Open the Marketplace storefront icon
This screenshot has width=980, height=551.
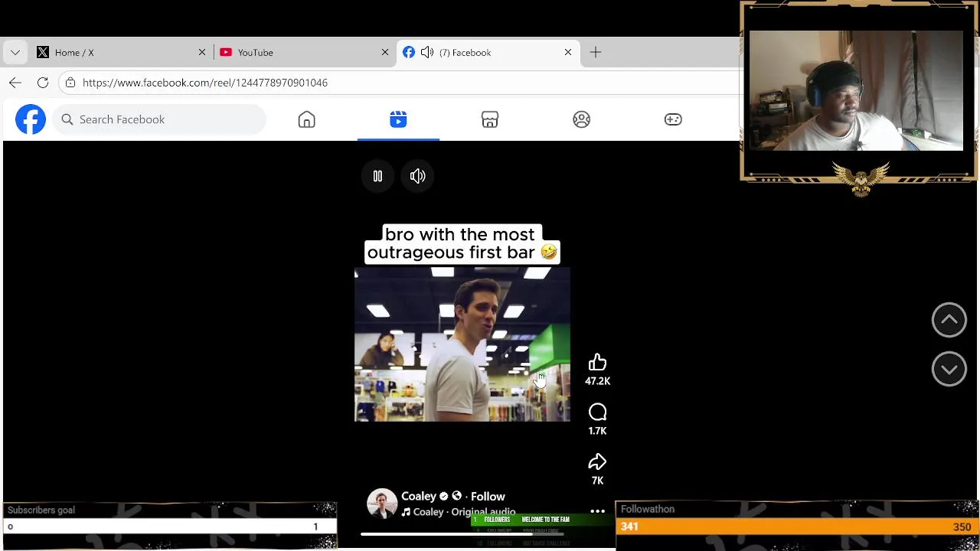490,119
